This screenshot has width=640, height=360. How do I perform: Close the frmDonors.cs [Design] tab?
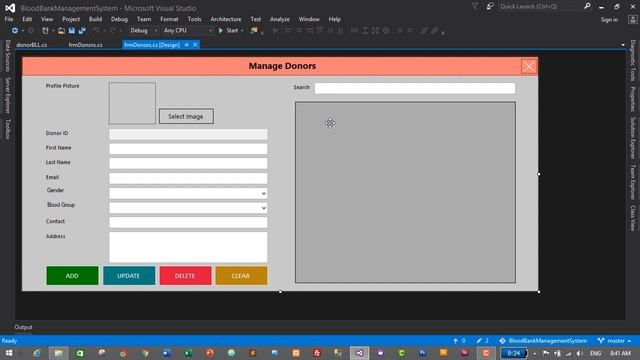[x=195, y=44]
